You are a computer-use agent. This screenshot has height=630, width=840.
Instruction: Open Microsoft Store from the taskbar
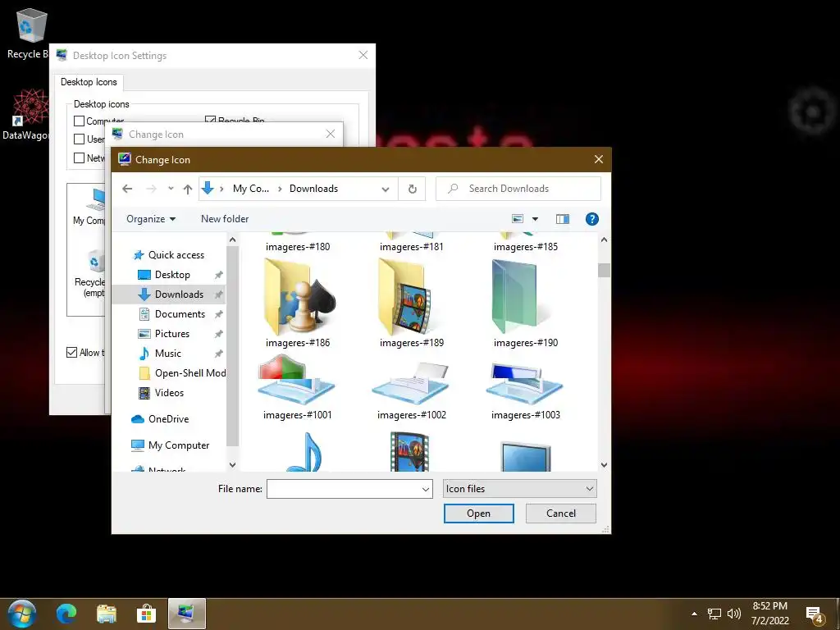click(146, 614)
